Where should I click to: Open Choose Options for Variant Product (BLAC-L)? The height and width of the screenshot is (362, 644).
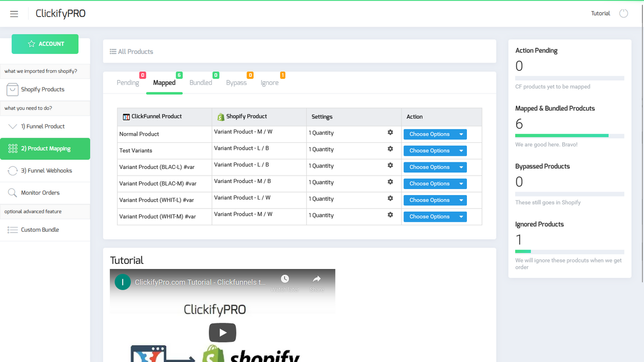pyautogui.click(x=435, y=167)
